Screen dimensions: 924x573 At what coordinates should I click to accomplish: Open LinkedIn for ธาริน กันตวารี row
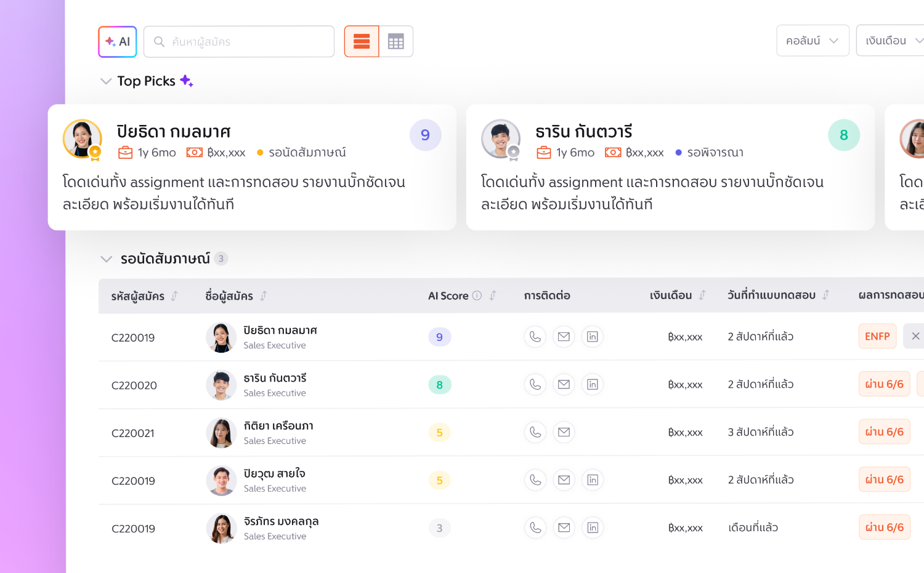tap(593, 385)
